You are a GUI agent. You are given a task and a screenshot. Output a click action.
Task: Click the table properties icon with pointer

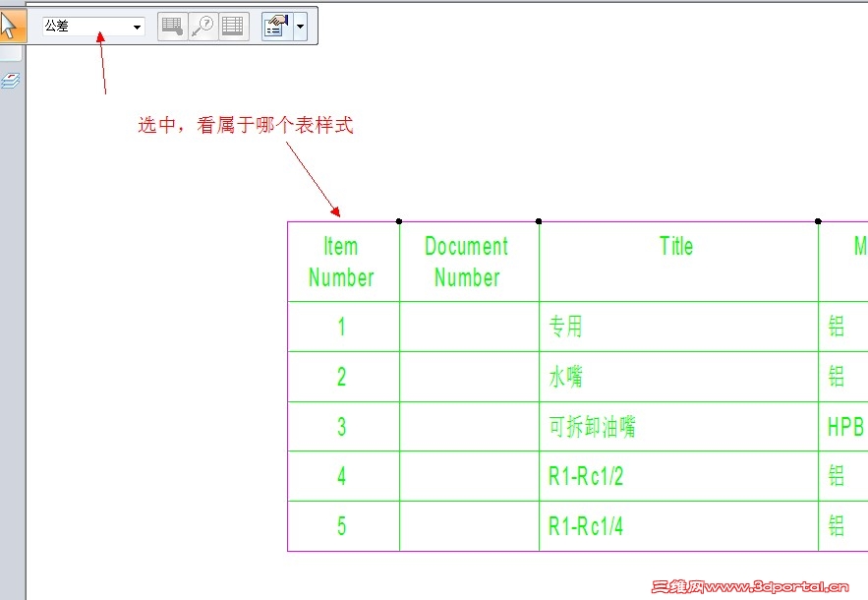(x=173, y=26)
